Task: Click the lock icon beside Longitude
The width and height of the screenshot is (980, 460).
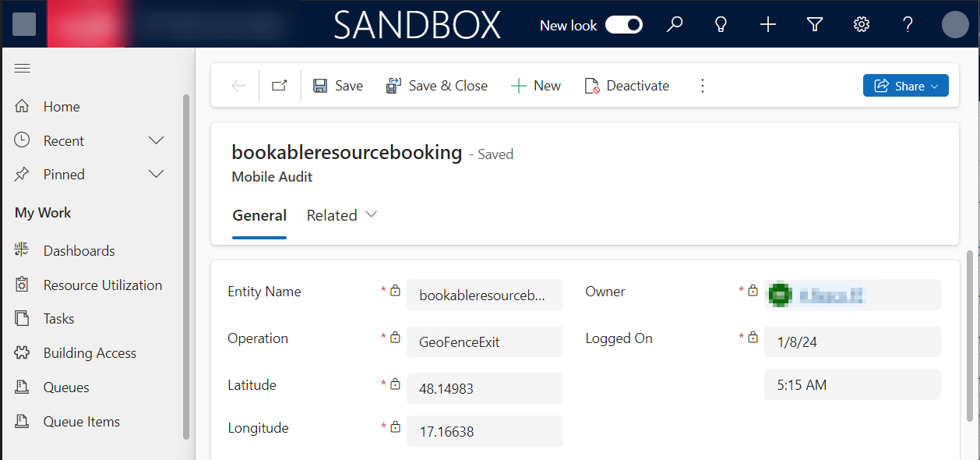Action: point(395,427)
